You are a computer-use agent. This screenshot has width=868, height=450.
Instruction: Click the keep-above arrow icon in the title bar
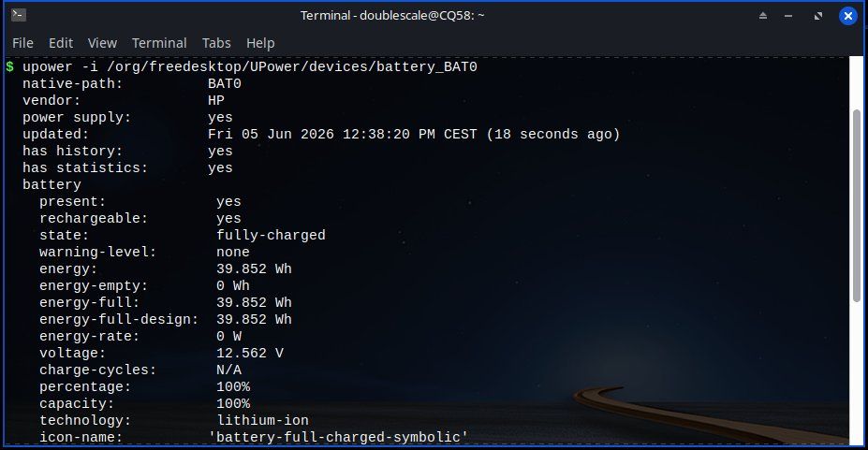click(763, 16)
